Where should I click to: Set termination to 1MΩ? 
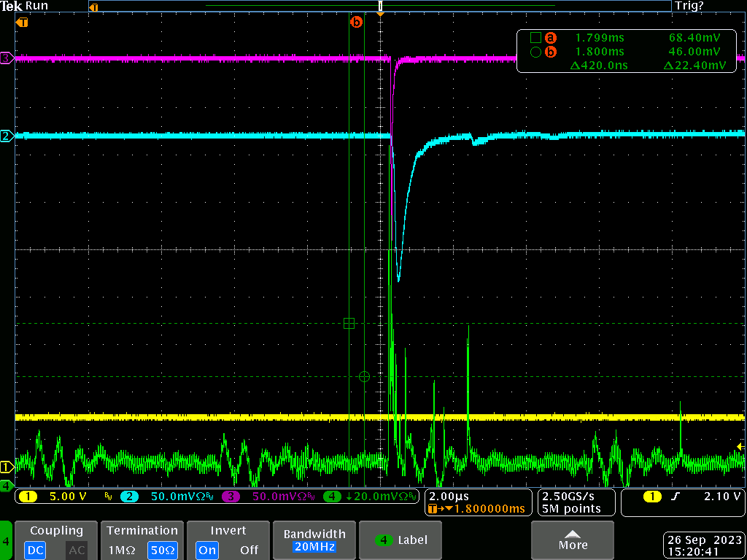click(121, 550)
